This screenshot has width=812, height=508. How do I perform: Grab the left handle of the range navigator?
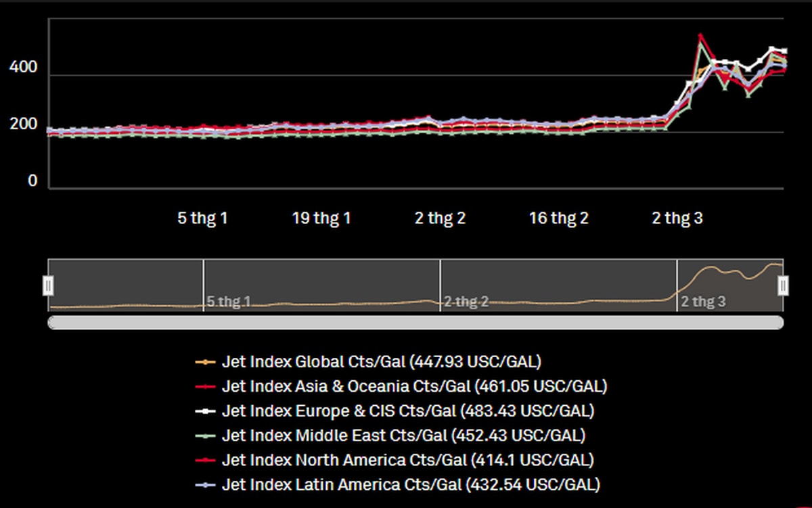(48, 285)
